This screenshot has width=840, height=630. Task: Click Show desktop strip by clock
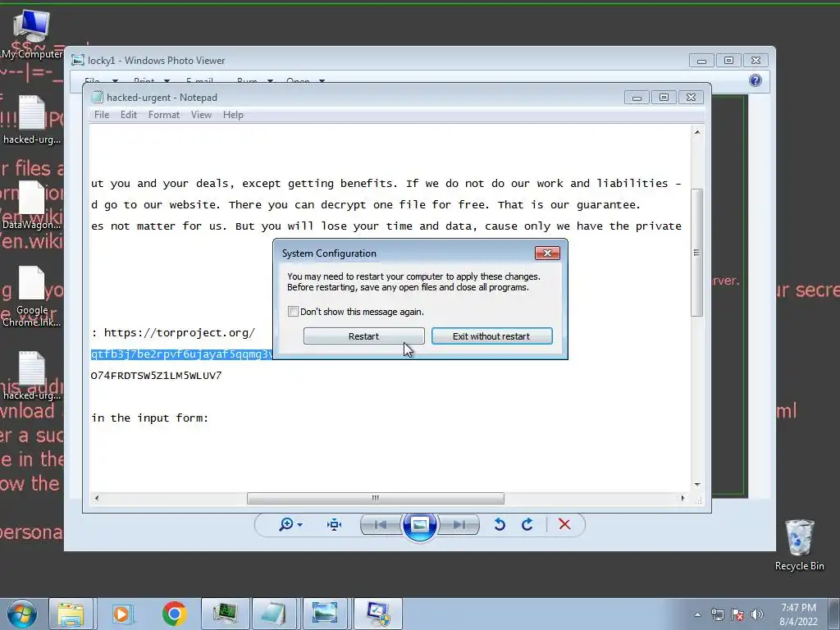click(834, 614)
